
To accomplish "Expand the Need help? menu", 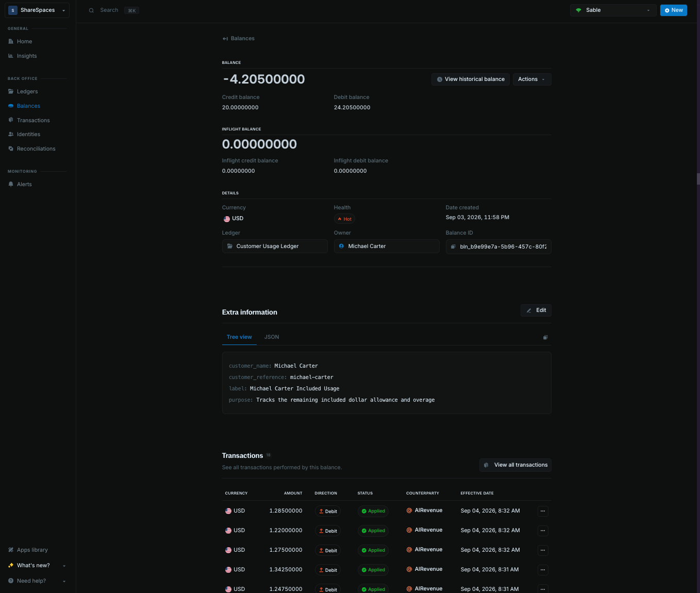I will (37, 581).
